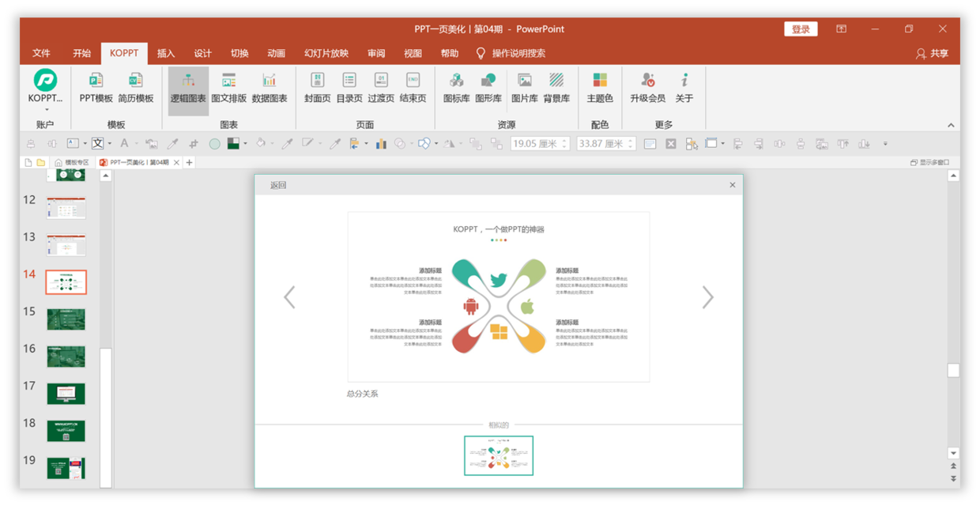Expand the quick toolbar overflow arrow
This screenshot has width=980, height=506.
tap(885, 144)
